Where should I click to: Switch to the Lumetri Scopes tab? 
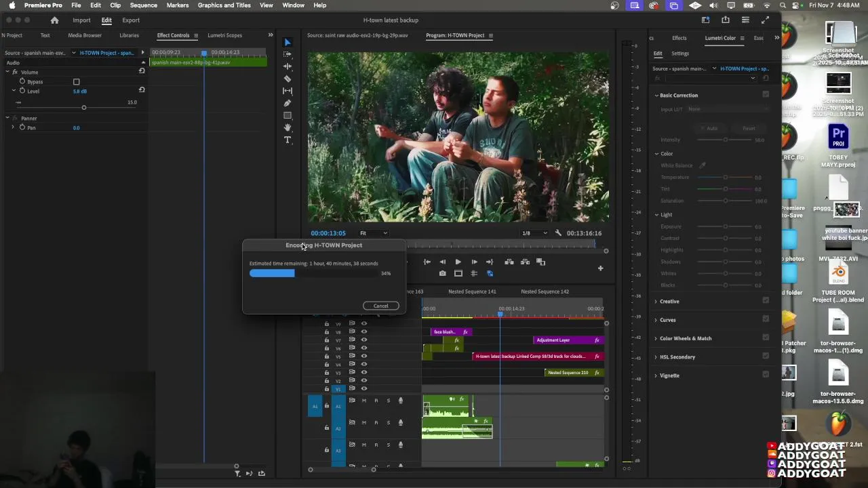pyautogui.click(x=224, y=35)
